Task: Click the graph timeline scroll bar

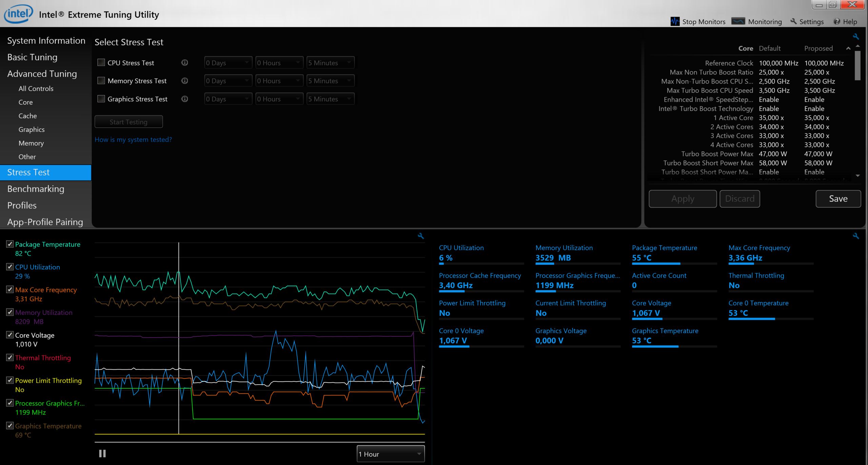Action: (x=259, y=442)
